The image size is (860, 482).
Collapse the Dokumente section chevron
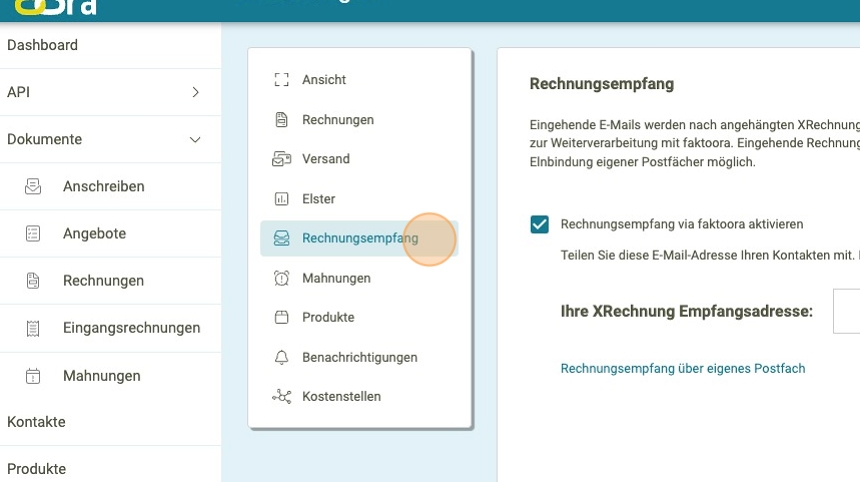[x=195, y=140]
